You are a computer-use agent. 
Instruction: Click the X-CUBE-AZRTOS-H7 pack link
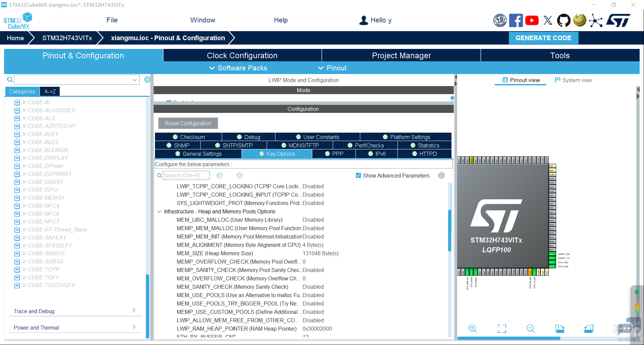49,126
